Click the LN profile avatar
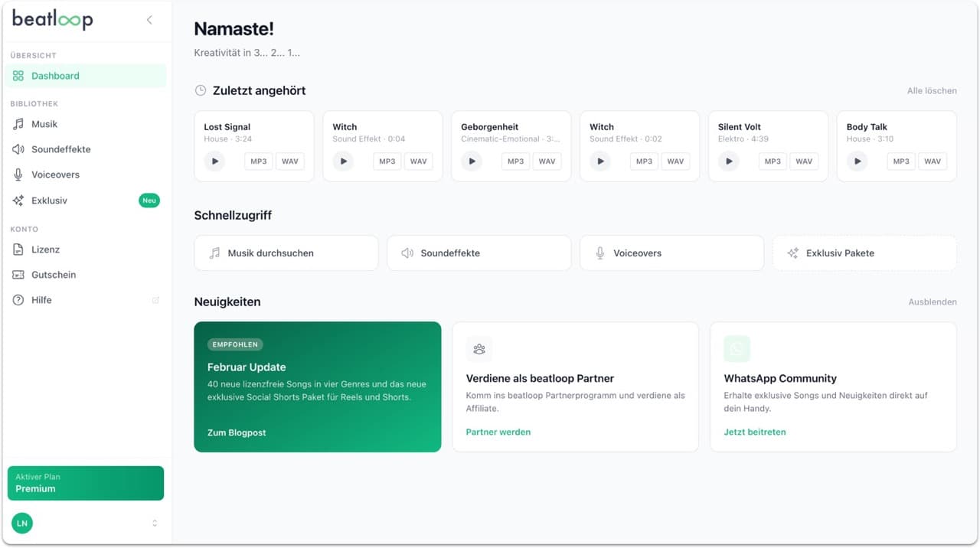This screenshot has width=980, height=548. click(x=22, y=523)
